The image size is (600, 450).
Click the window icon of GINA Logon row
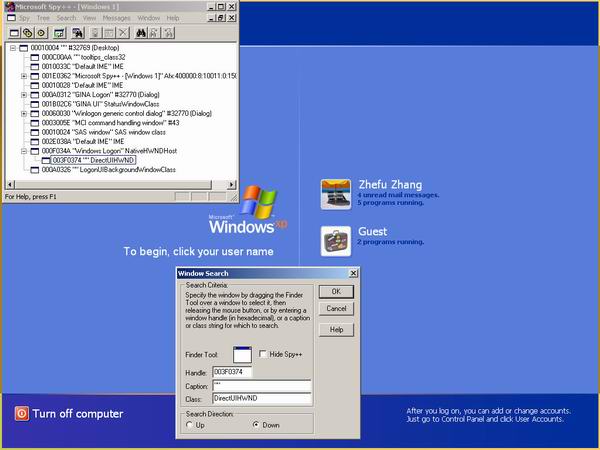pyautogui.click(x=34, y=95)
